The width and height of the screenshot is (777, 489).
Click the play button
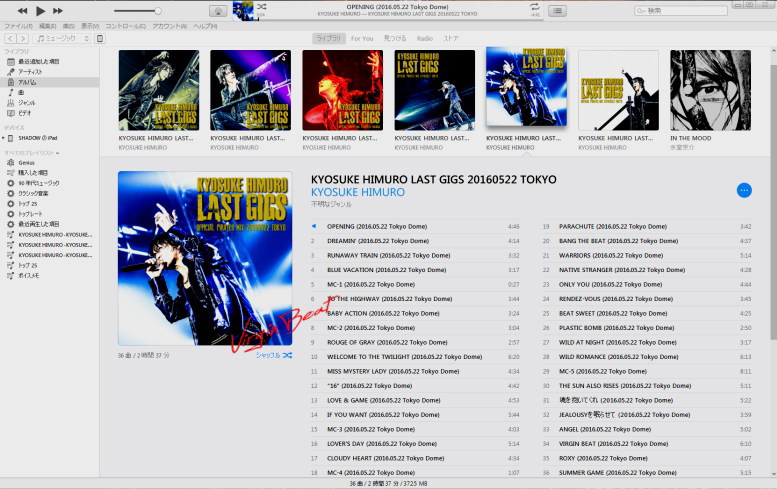(x=41, y=10)
